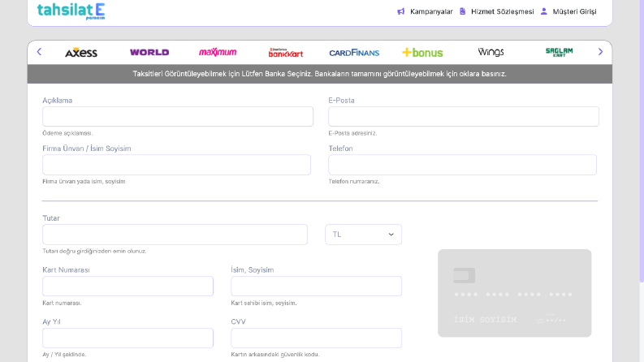
Task: Click the 'Telefon numaranız.' hint text
Action: pyautogui.click(x=354, y=182)
